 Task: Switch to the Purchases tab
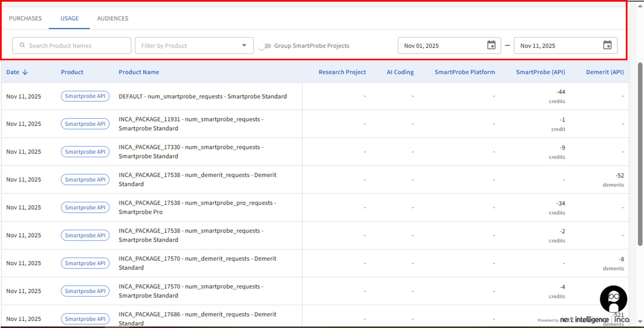pyautogui.click(x=25, y=18)
